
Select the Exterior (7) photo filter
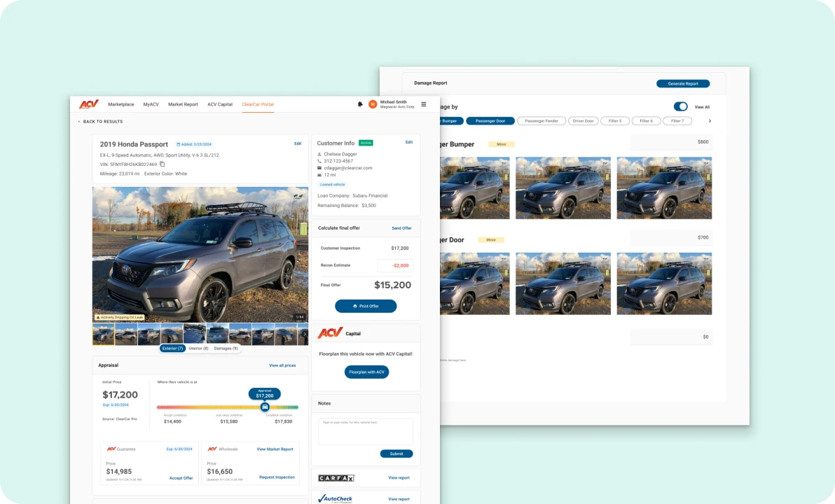click(172, 349)
